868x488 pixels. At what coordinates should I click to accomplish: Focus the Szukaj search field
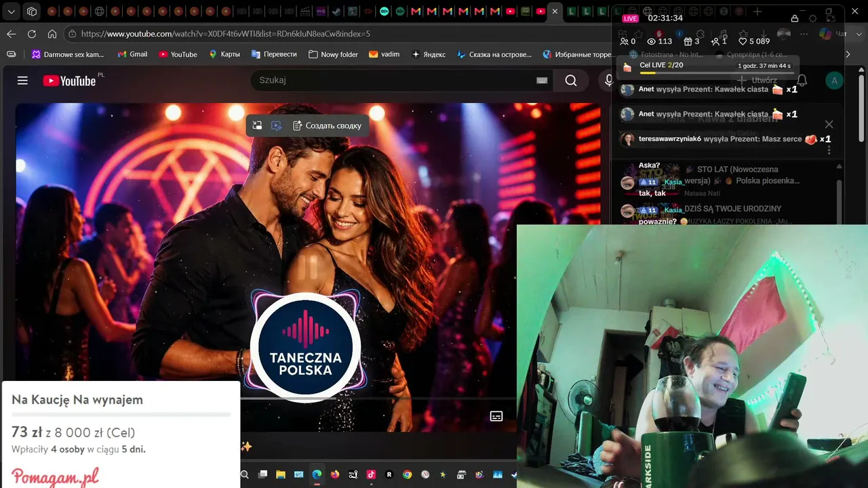click(x=403, y=81)
